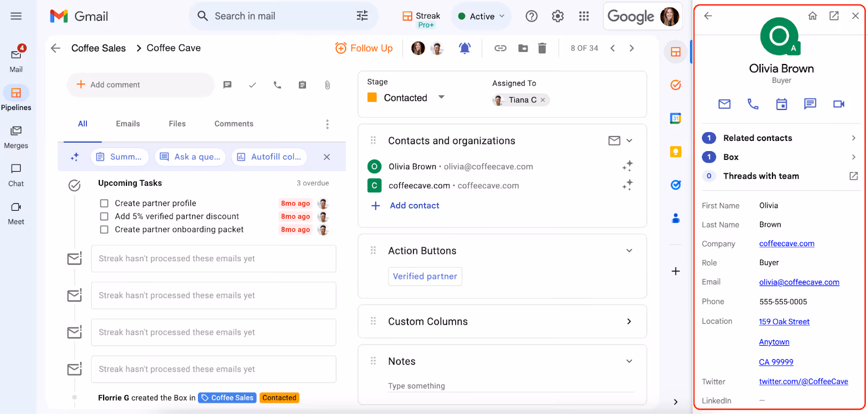Open Stage Contacted dropdown
The width and height of the screenshot is (868, 414).
tap(441, 98)
